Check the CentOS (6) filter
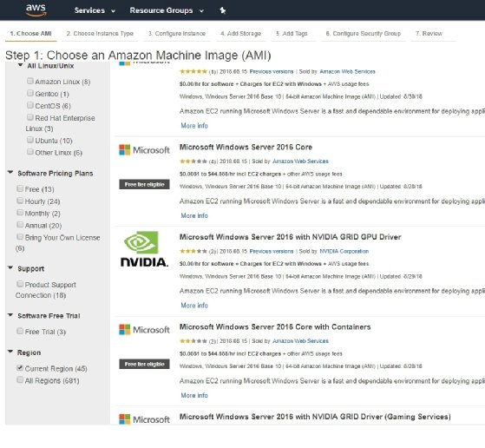 click(x=30, y=105)
